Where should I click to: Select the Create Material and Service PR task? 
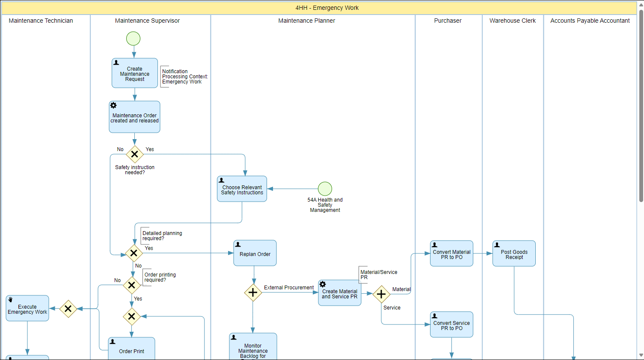[340, 293]
